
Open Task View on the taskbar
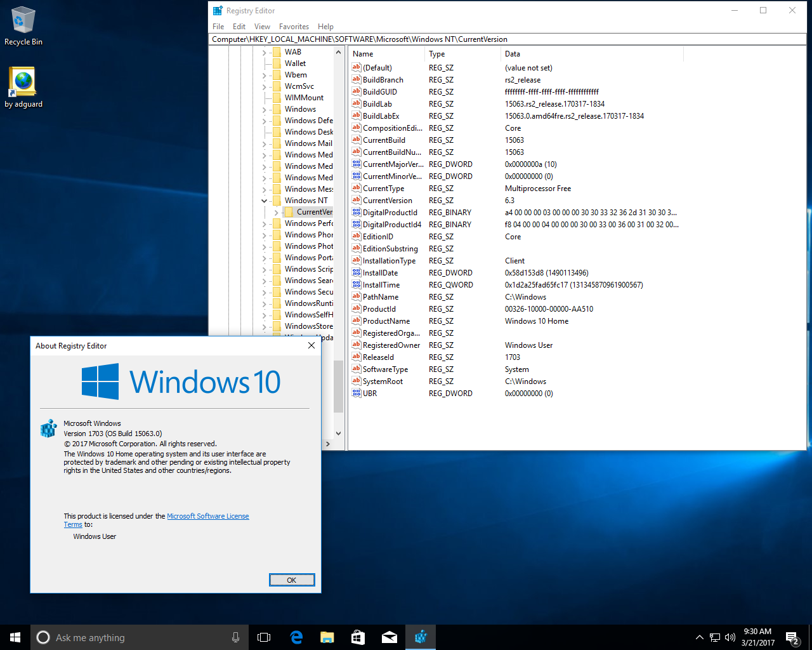(x=264, y=637)
